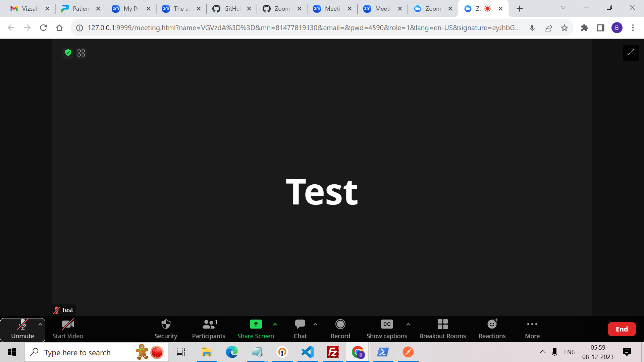Open the More options menu
644x362 pixels.
(532, 328)
